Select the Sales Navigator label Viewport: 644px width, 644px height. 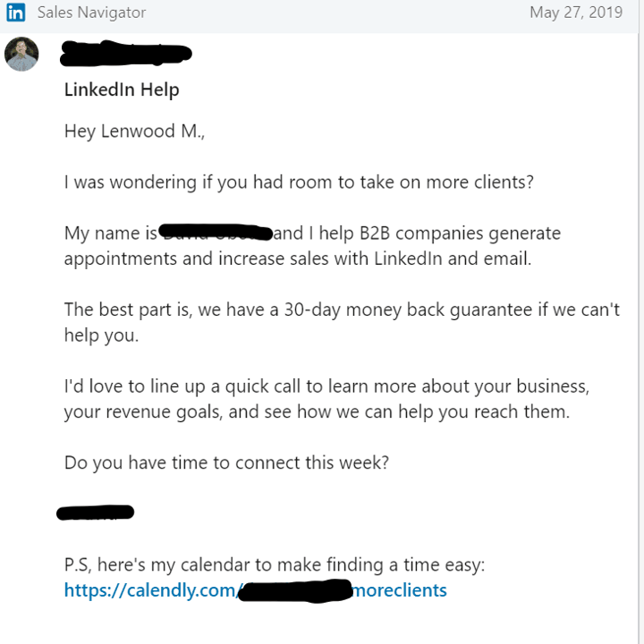click(x=91, y=13)
